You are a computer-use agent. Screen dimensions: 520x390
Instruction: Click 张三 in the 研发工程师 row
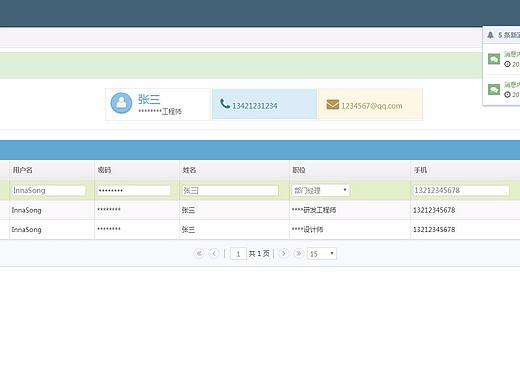188,210
